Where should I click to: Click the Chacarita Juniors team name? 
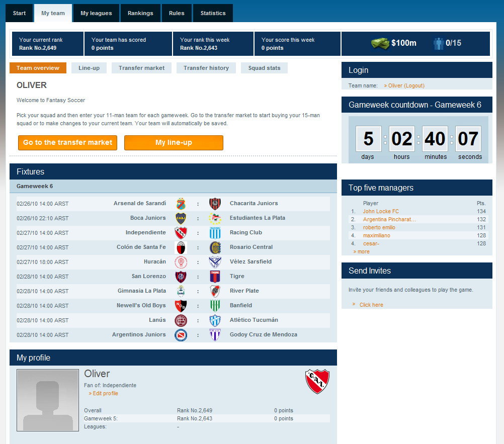(254, 203)
